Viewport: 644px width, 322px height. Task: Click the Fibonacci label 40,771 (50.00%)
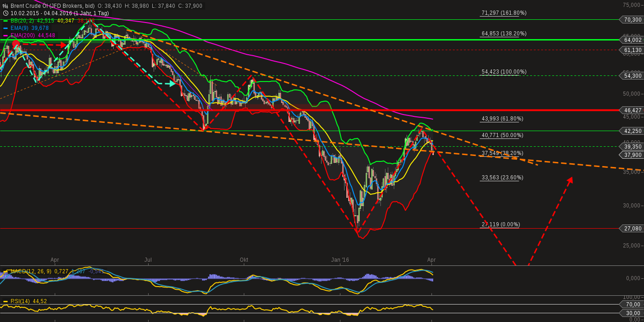coord(502,135)
